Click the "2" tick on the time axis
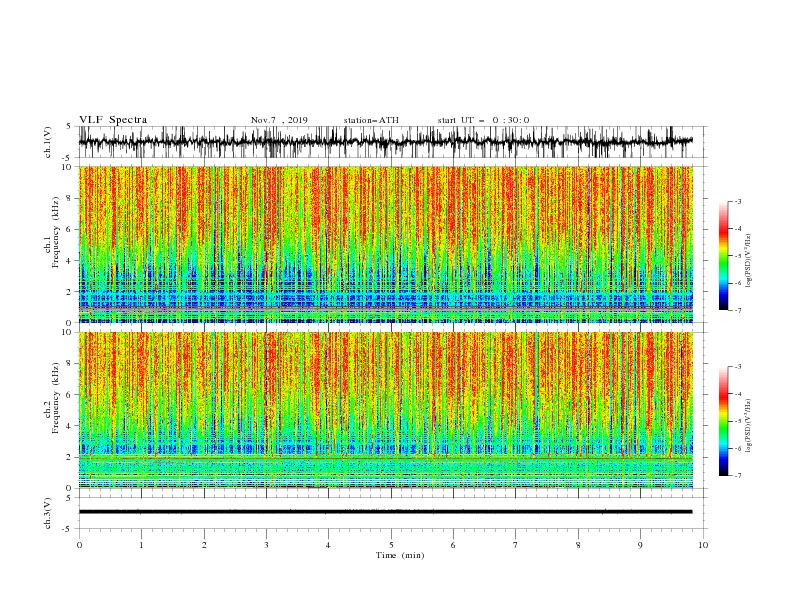792x612 pixels. coord(204,545)
